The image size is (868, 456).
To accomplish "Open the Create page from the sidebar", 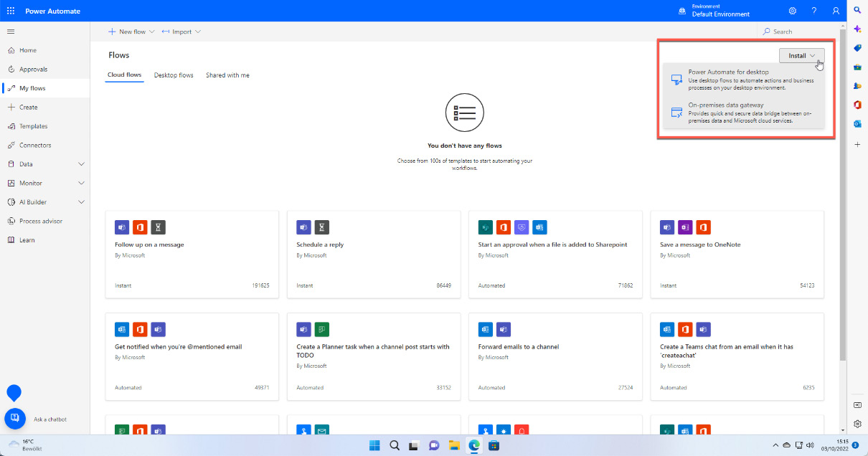I will pyautogui.click(x=45, y=107).
